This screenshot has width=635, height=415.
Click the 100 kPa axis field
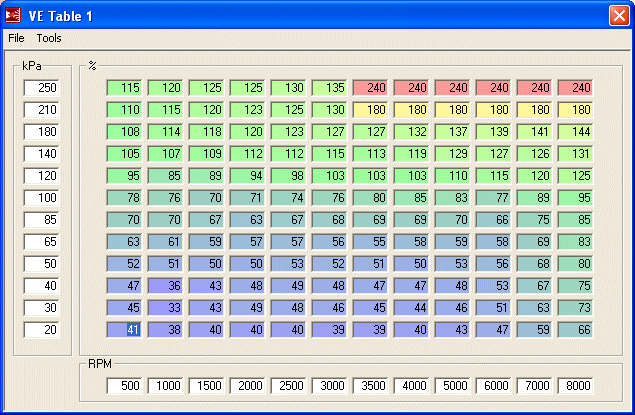43,198
